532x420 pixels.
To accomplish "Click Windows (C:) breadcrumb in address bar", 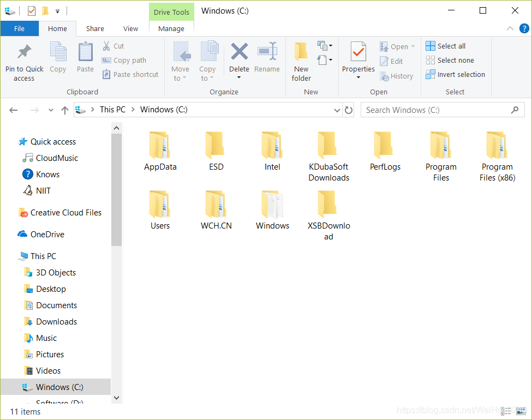I will (x=164, y=110).
